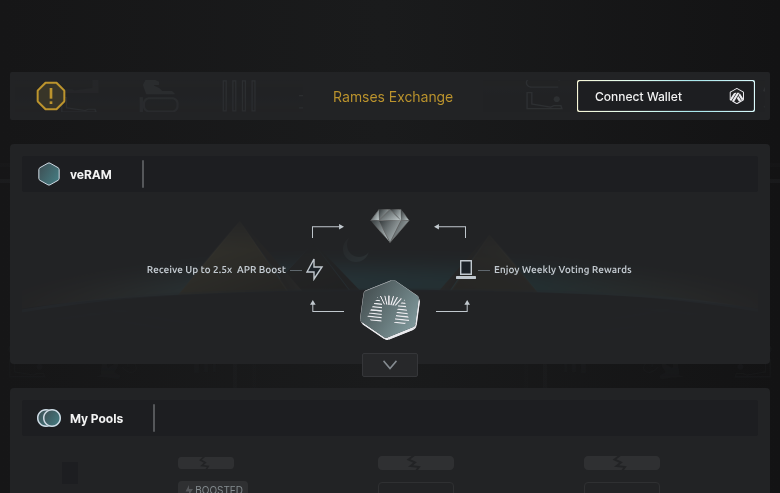Expand the veRAM panel with the down chevron
This screenshot has height=493, width=780.
tap(390, 365)
